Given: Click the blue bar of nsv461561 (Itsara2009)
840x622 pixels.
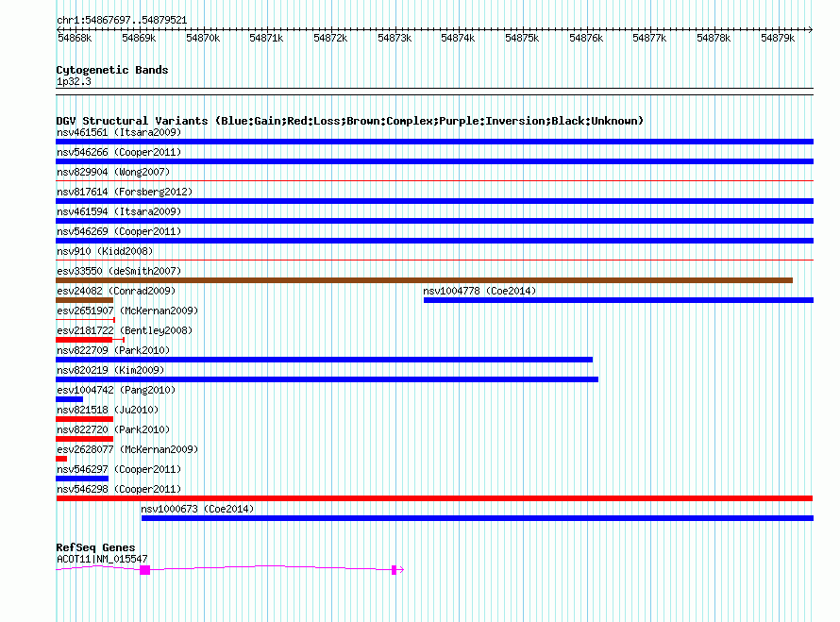Looking at the screenshot, I should click(x=434, y=142).
